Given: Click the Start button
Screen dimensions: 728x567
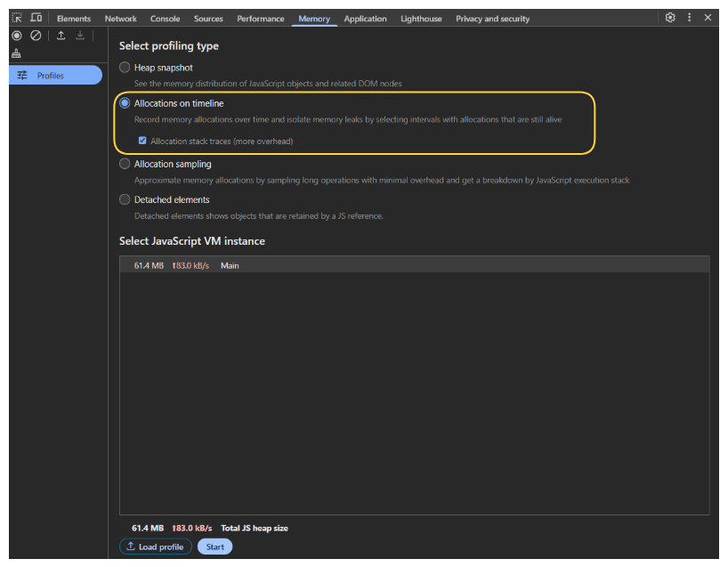Looking at the screenshot, I should (215, 547).
